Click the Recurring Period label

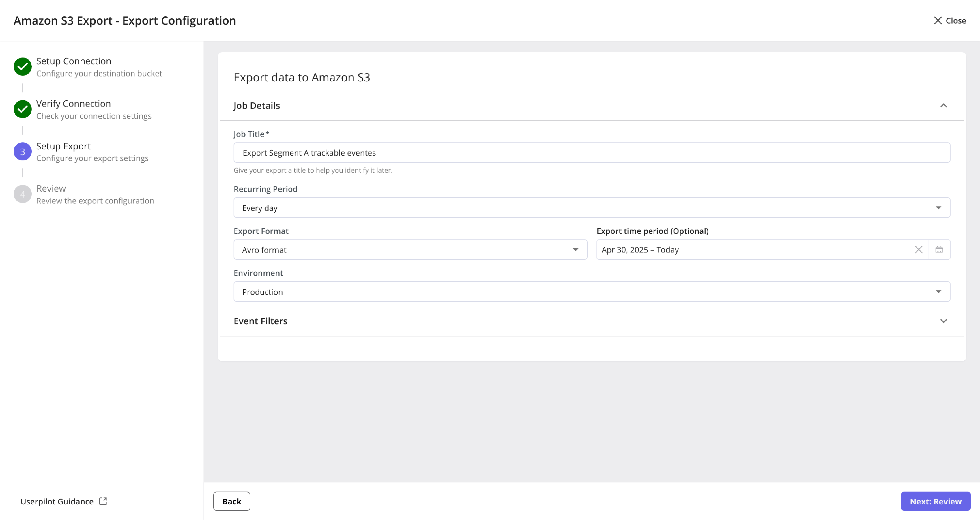(265, 189)
